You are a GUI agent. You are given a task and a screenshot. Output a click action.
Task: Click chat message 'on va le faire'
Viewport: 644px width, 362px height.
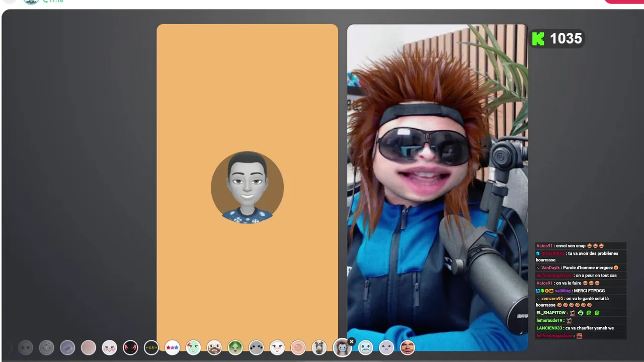coord(569,283)
